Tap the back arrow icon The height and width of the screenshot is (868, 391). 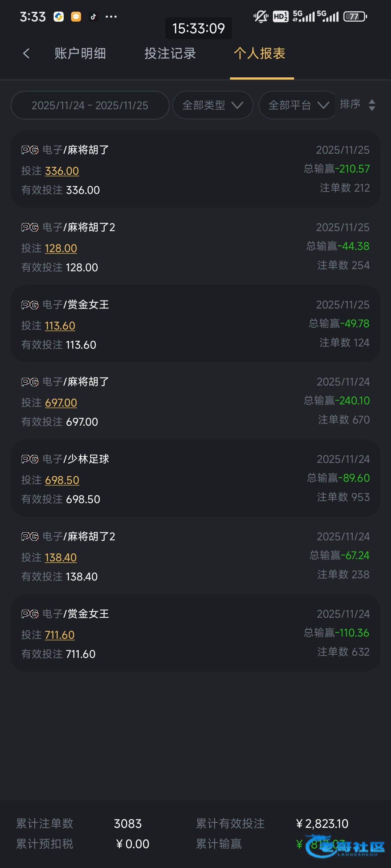(x=26, y=54)
